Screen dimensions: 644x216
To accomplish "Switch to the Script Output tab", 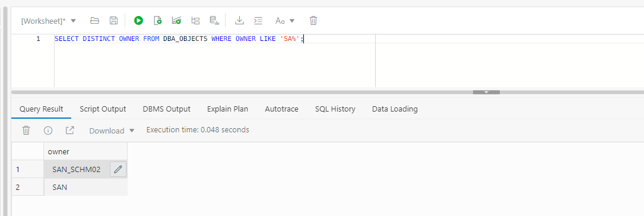I will pyautogui.click(x=103, y=109).
